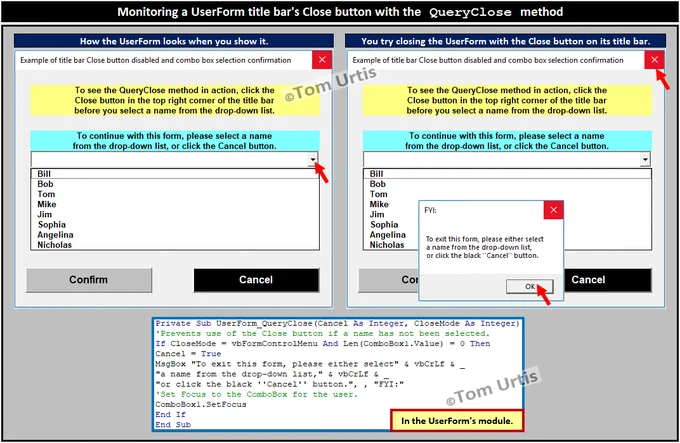
Task: Open the combo box arrow in left UserForm
Action: tap(313, 160)
